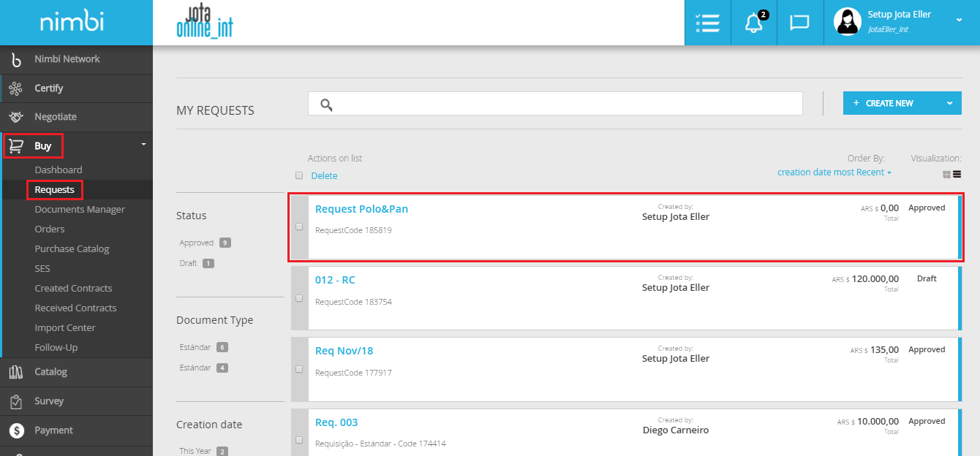
Task: Open Documents Manager
Action: 80,209
